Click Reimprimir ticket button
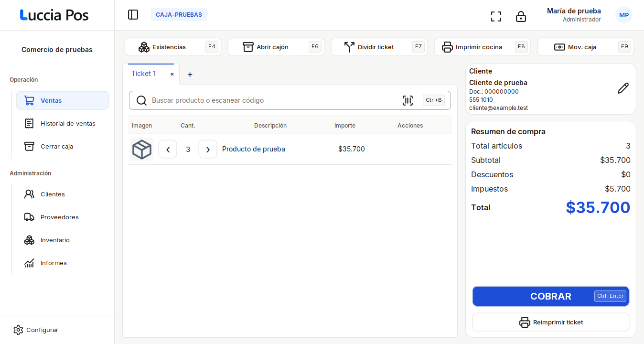Image resolution: width=644 pixels, height=344 pixels. pos(551,322)
